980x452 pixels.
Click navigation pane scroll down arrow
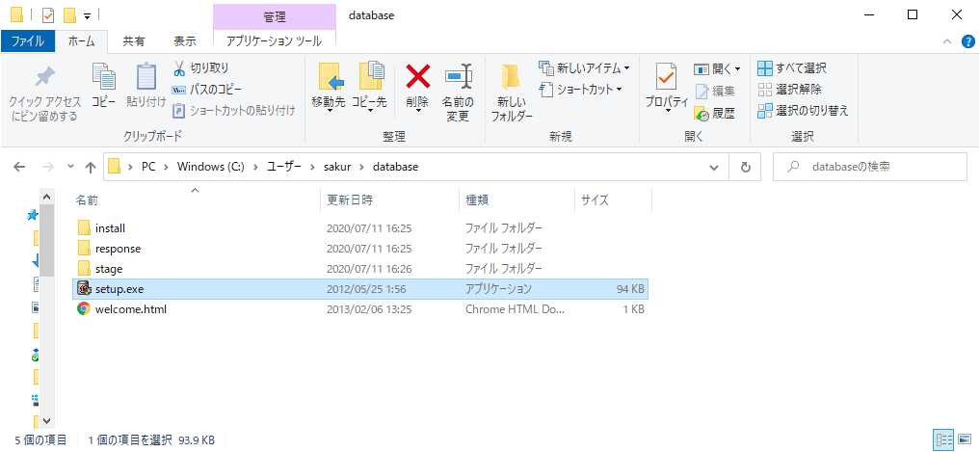tap(47, 421)
